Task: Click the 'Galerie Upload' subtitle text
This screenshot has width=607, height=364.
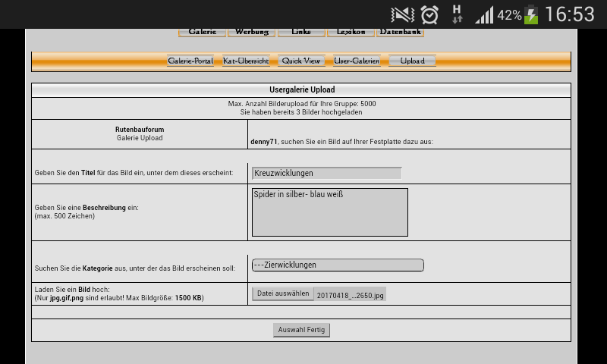Action: click(140, 138)
